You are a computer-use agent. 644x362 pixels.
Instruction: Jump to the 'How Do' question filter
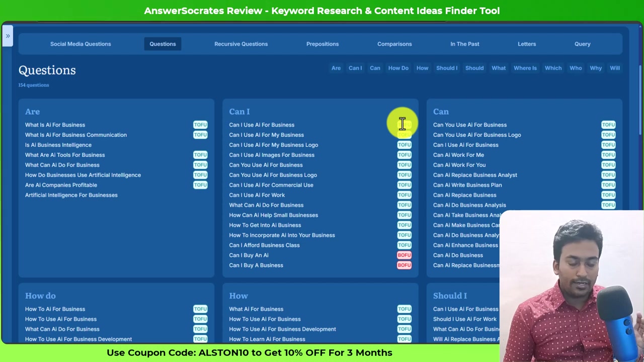point(398,68)
